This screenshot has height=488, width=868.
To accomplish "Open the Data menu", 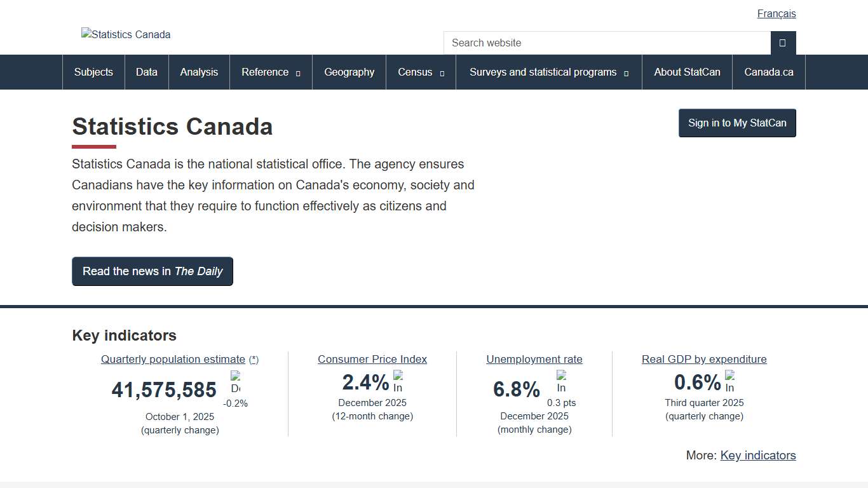I will click(146, 72).
